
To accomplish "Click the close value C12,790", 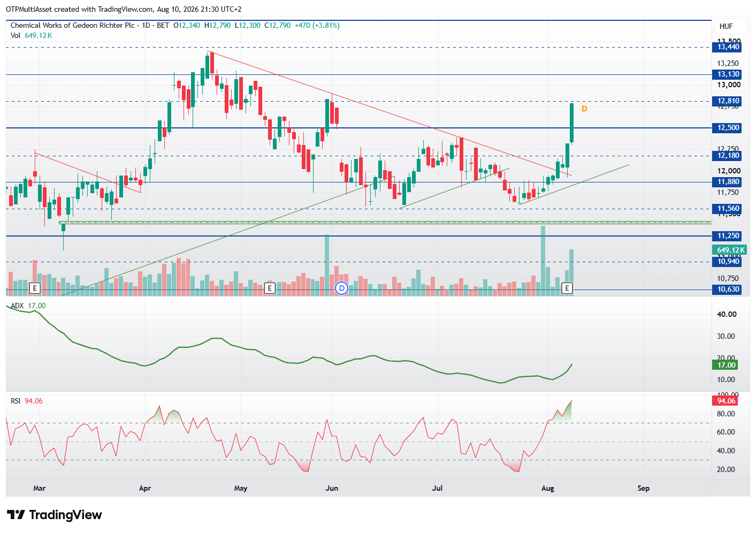I will pyautogui.click(x=278, y=25).
